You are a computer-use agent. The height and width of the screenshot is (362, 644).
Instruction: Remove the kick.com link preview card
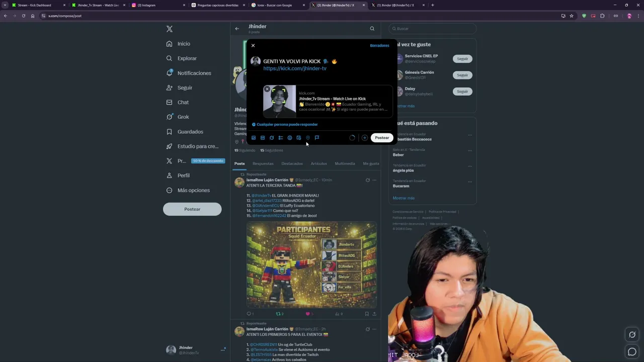click(267, 89)
